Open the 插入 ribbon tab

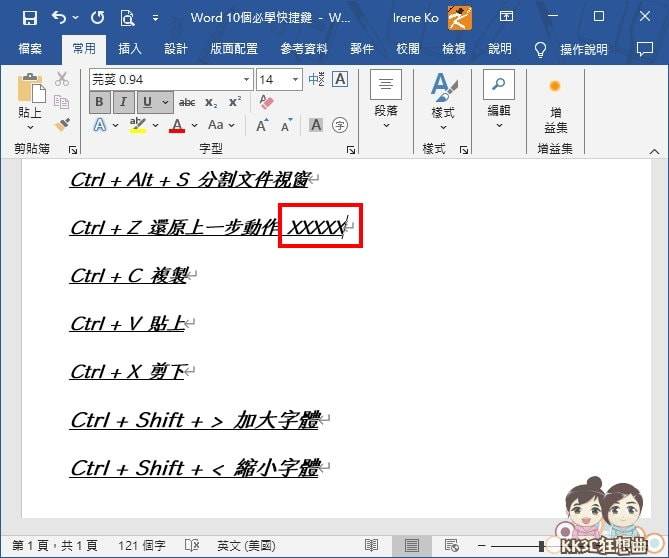pos(130,49)
